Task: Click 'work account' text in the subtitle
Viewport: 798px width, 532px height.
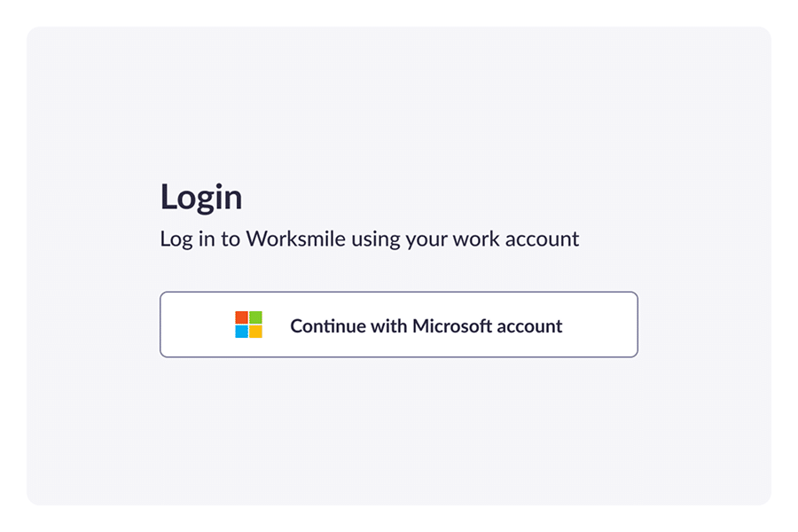Action: [515, 239]
